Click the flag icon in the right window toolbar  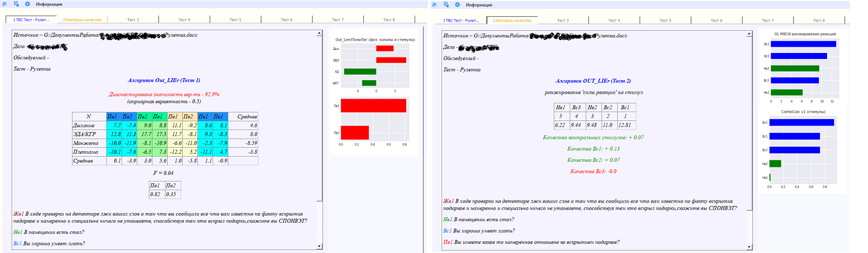tap(435, 5)
